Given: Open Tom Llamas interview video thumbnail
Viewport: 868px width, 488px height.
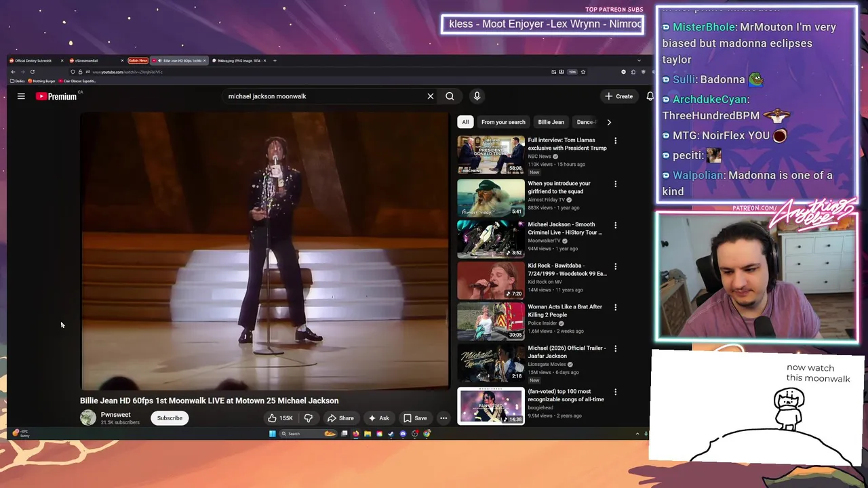Looking at the screenshot, I should (x=491, y=155).
